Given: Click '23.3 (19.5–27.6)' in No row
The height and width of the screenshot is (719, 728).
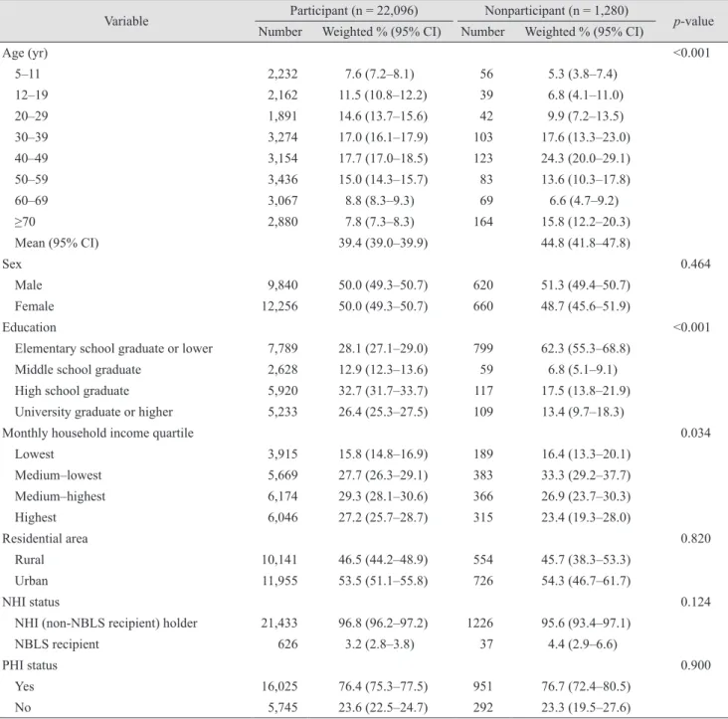Looking at the screenshot, I should 586,707.
